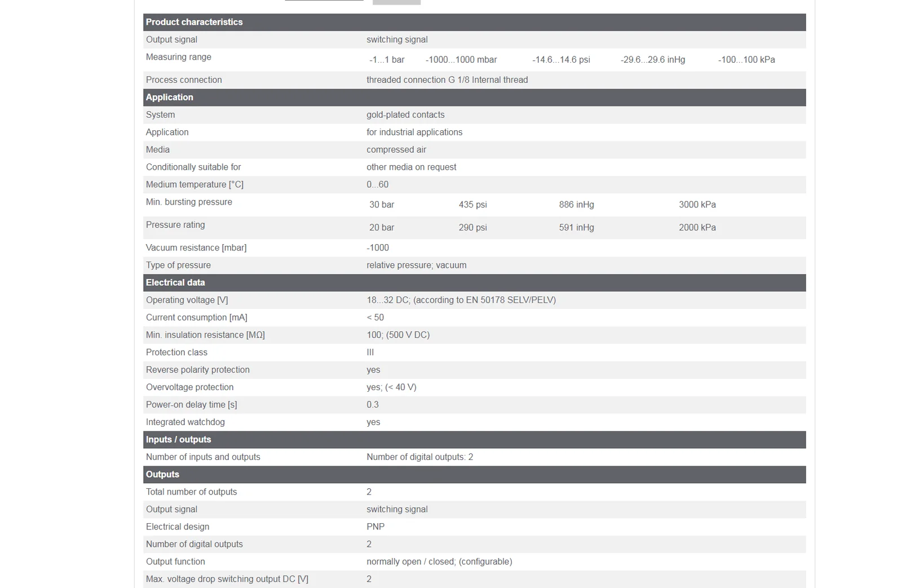902x588 pixels.
Task: Click the "Product characteristics" section header
Action: pyautogui.click(x=474, y=22)
